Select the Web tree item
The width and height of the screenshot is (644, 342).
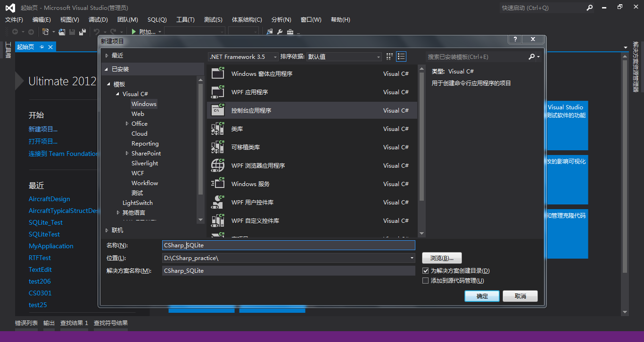(x=138, y=114)
